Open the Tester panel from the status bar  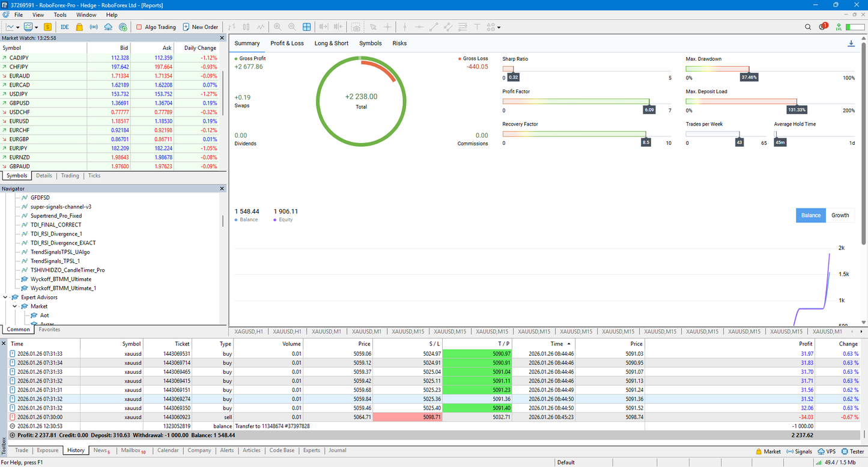(852, 451)
